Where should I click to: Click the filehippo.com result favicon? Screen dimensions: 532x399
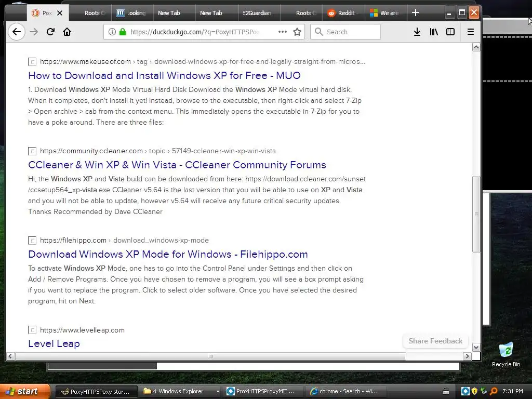32,241
